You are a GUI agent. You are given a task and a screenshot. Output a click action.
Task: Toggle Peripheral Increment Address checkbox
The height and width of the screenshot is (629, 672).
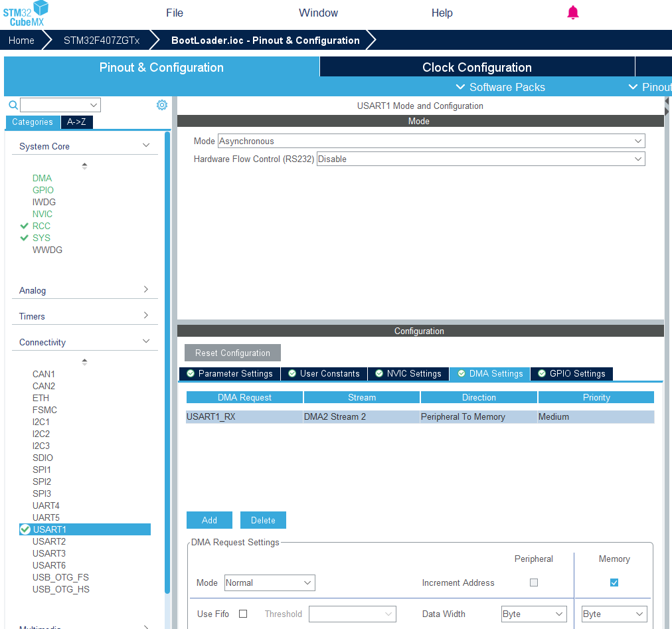534,583
